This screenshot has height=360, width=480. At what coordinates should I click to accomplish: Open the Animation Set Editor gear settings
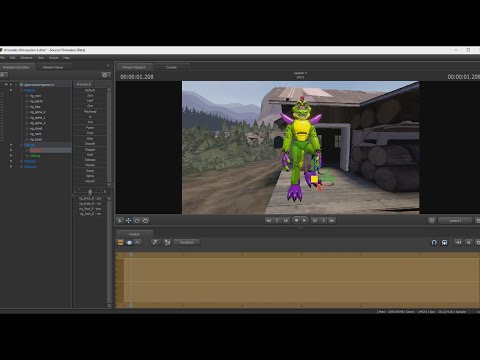point(105,75)
